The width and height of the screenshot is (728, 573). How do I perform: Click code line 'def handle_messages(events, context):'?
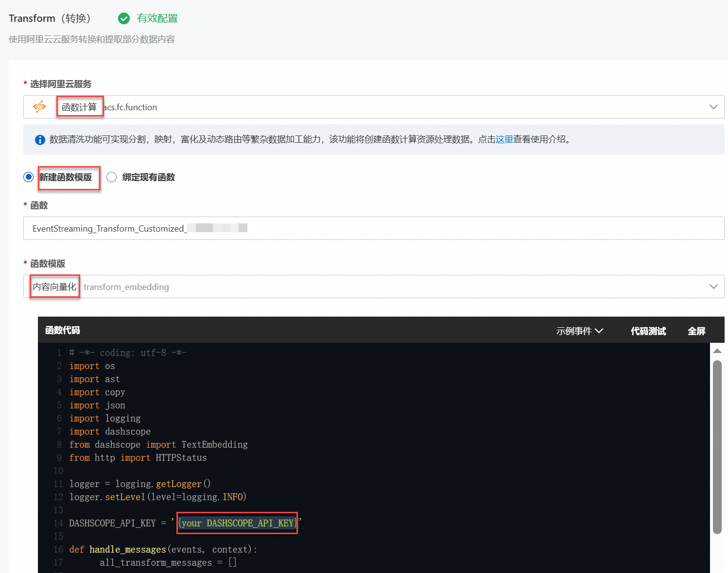[x=163, y=549]
